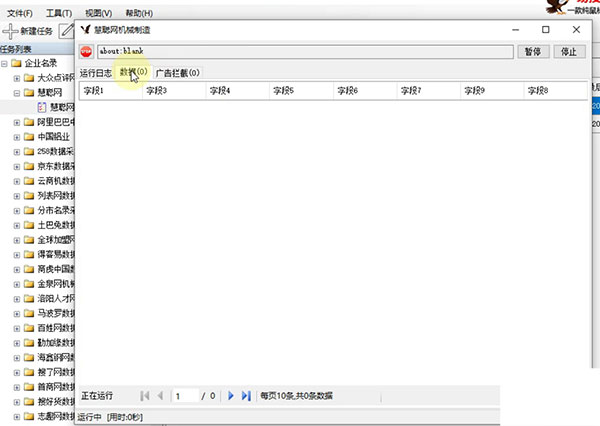This screenshot has height=426, width=600.
Task: Click the 新建任务 label in the toolbar
Action: click(36, 31)
